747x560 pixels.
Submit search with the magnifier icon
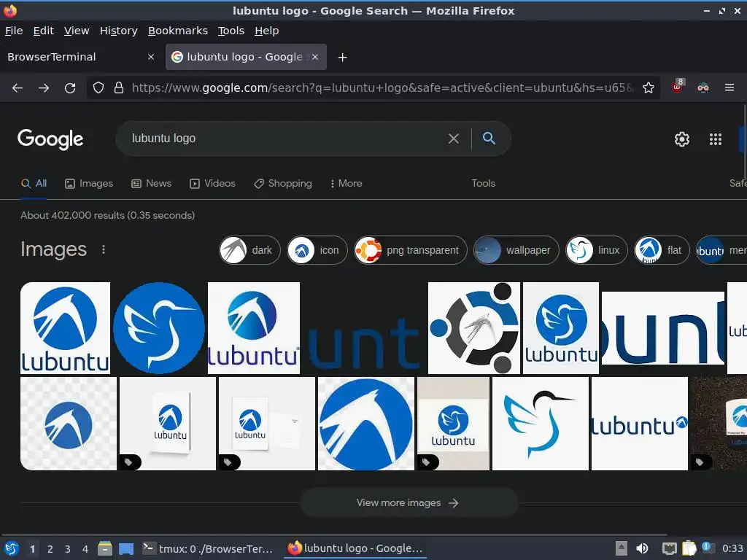489,138
